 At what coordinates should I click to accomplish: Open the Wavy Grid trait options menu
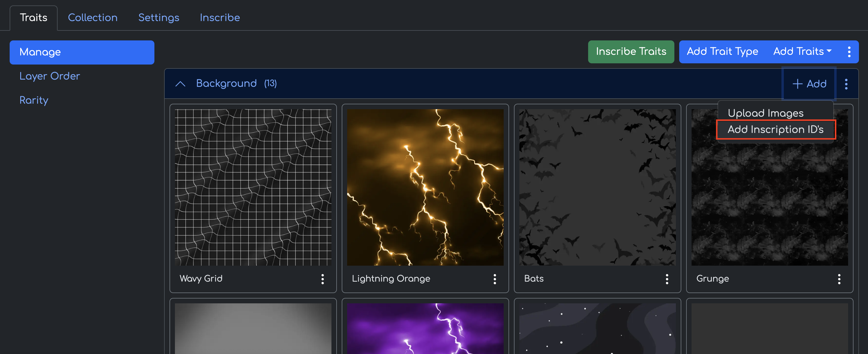pyautogui.click(x=322, y=279)
